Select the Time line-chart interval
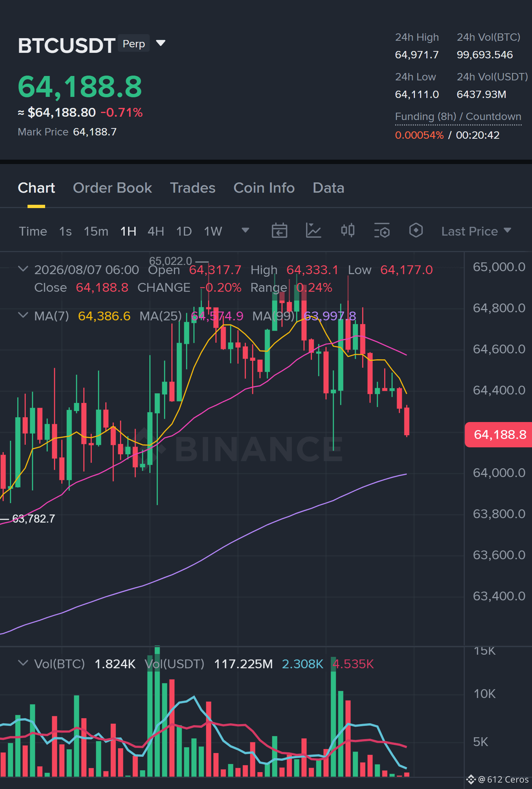The height and width of the screenshot is (789, 532). pyautogui.click(x=33, y=231)
